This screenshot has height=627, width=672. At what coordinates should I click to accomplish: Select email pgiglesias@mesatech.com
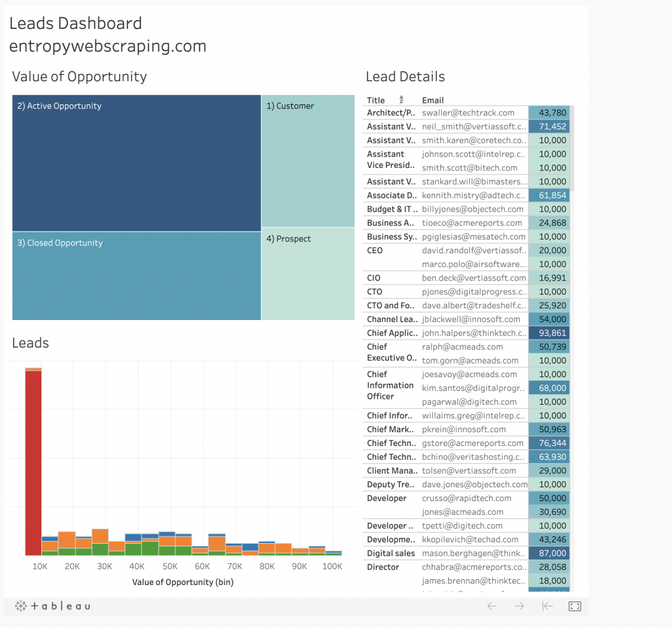point(474,236)
